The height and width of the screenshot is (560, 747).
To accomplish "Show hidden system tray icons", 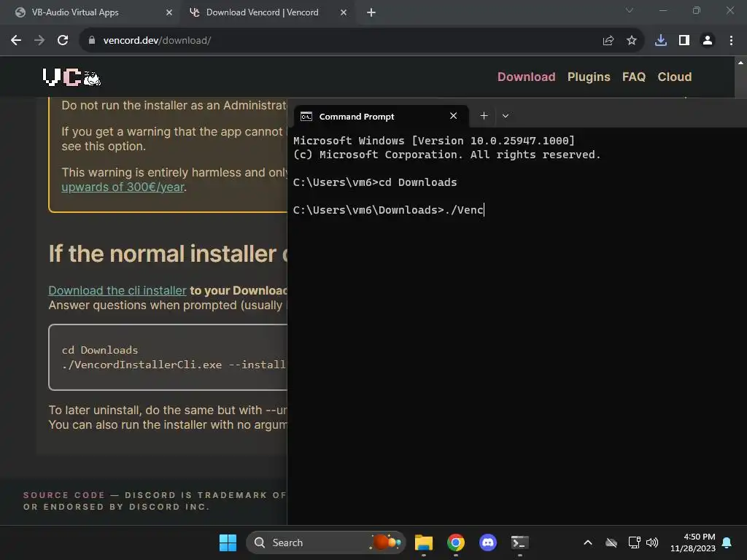I will click(588, 542).
